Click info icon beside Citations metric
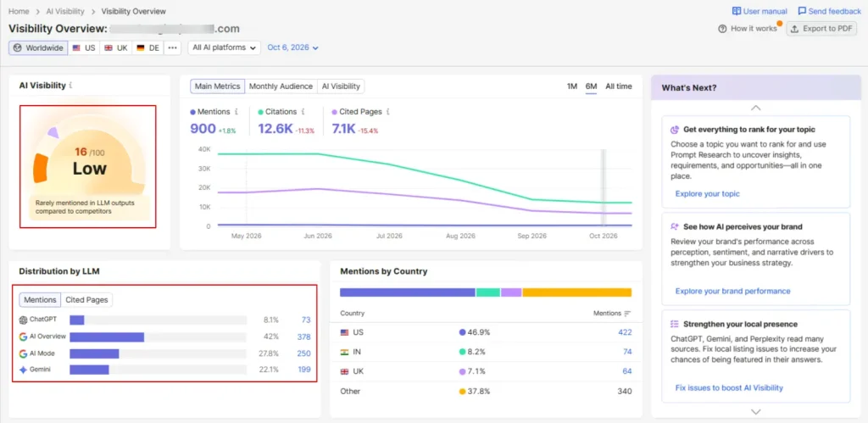Image resolution: width=868 pixels, height=423 pixels. click(303, 112)
